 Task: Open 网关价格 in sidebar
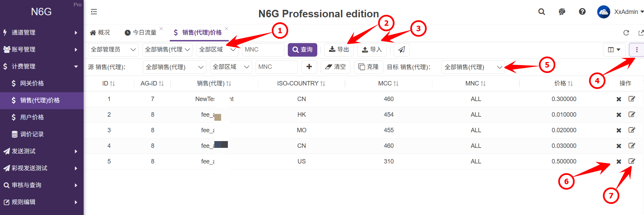coord(42,83)
